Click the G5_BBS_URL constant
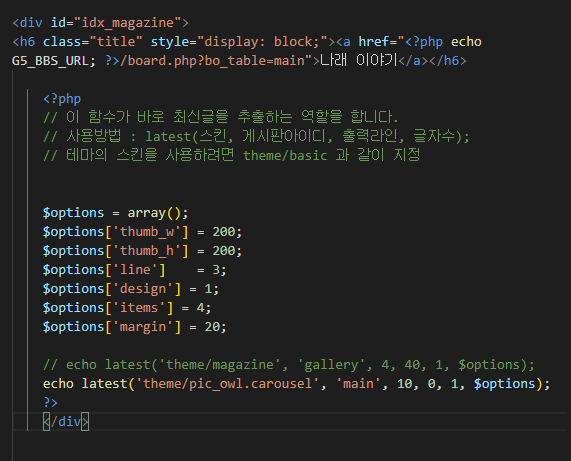The image size is (571, 461). 50,61
